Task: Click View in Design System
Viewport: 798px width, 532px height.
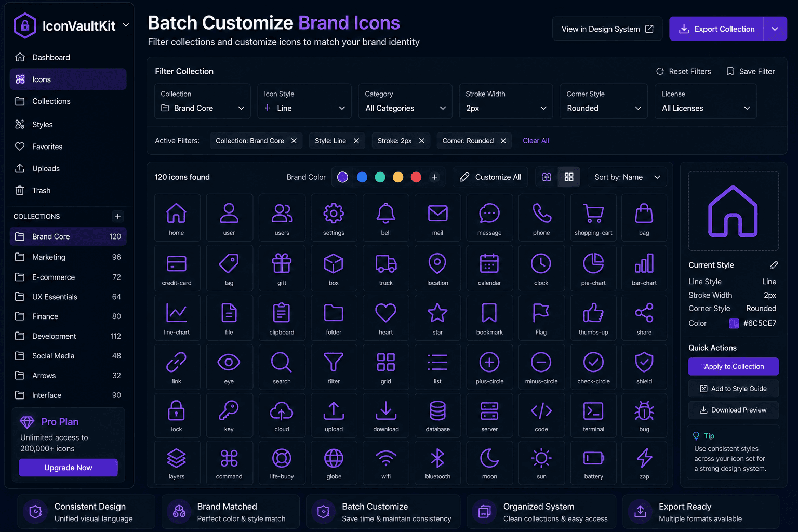Action: [x=607, y=29]
